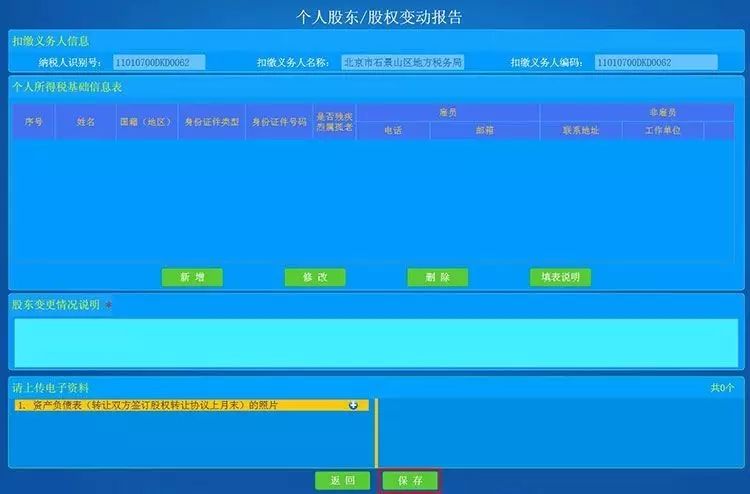Screen dimensions: 750x494
Task: Open the 填表说明 instructions
Action: [x=560, y=277]
